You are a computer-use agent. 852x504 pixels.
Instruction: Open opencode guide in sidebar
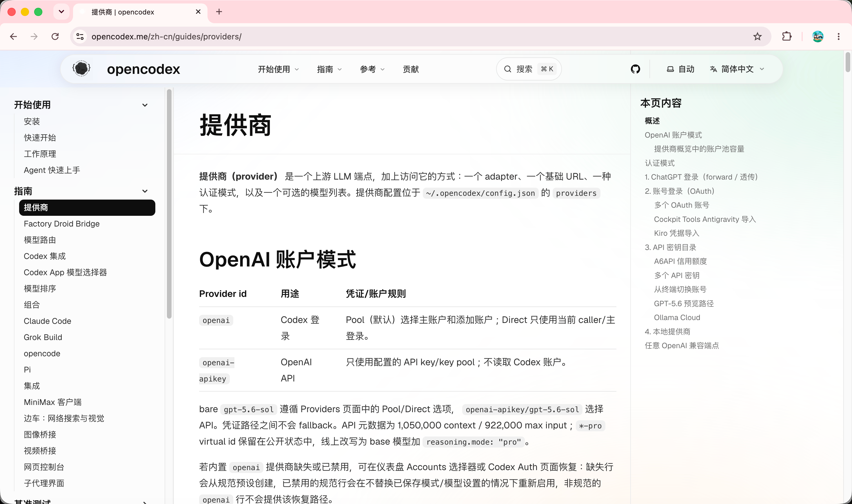(42, 354)
